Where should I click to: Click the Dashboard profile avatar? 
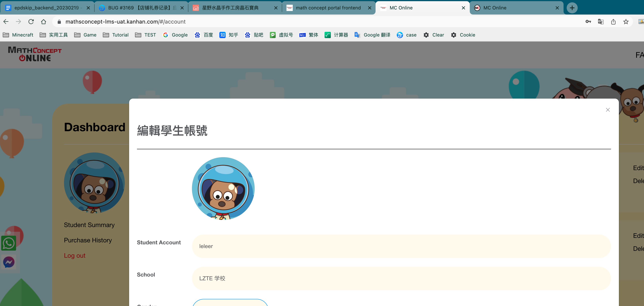point(94,183)
